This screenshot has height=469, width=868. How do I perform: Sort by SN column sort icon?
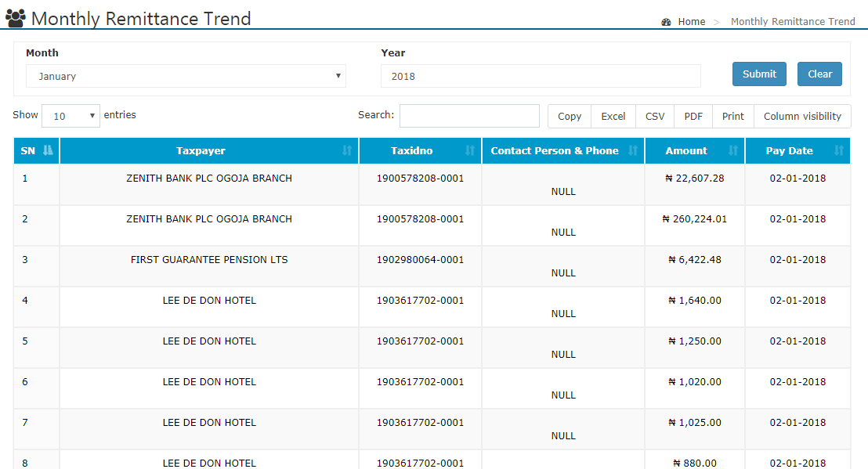(48, 151)
